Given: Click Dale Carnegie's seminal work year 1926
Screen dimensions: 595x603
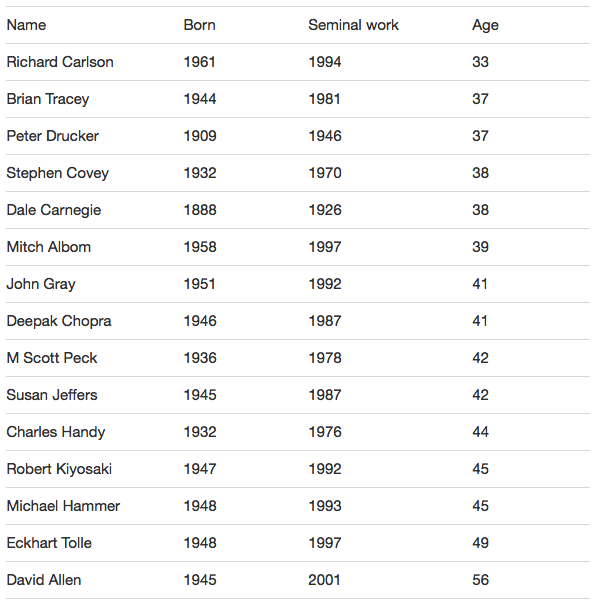Looking at the screenshot, I should click(325, 210).
